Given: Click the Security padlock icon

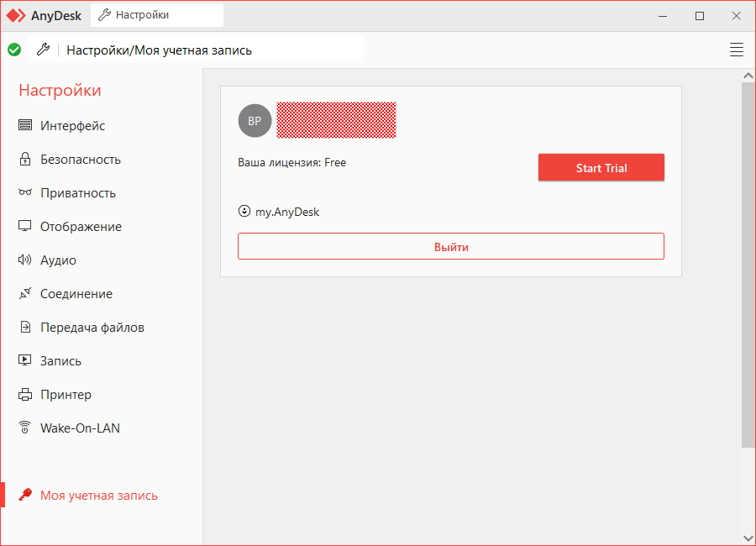Looking at the screenshot, I should (x=25, y=160).
